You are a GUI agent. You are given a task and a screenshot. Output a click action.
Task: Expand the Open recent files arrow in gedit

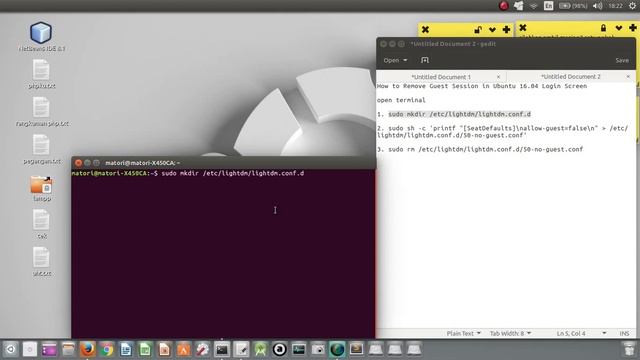pyautogui.click(x=405, y=60)
